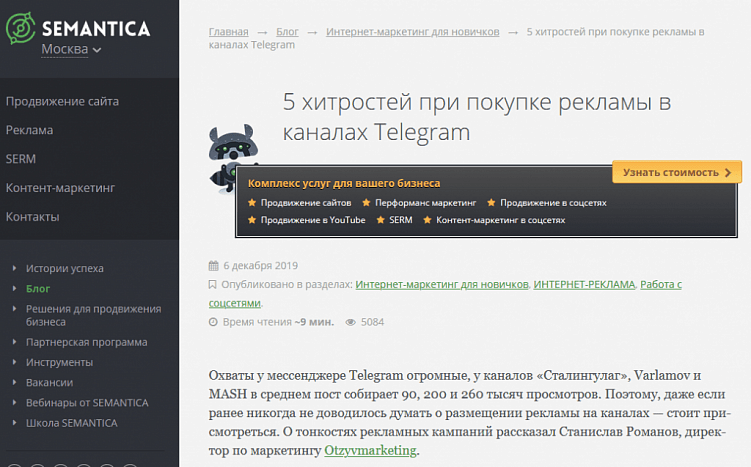Screen dimensions: 751x467
Task: Select Продвижение в соцсетях in banner
Action: 553,203
